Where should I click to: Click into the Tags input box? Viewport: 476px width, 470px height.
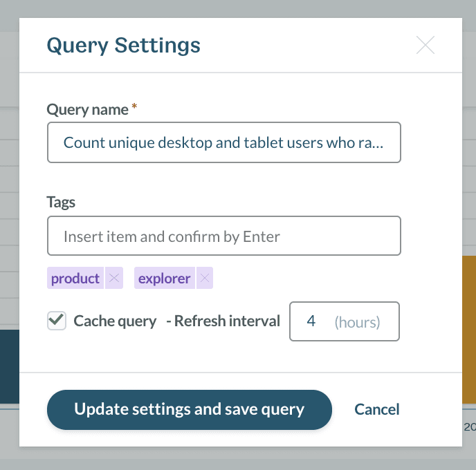pos(224,236)
